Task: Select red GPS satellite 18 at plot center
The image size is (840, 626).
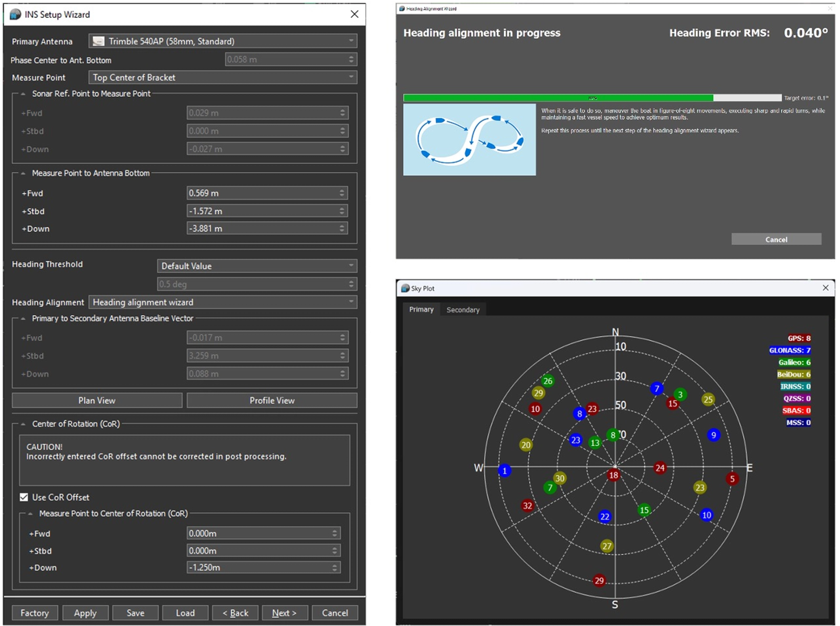Action: [613, 475]
